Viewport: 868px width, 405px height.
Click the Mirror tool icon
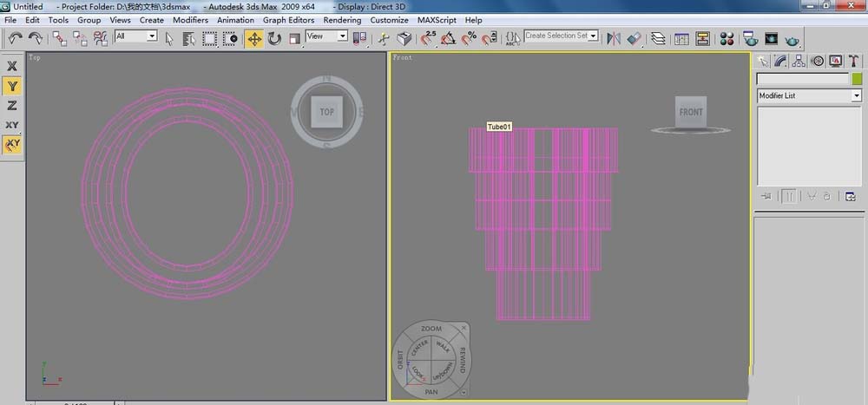tap(614, 39)
